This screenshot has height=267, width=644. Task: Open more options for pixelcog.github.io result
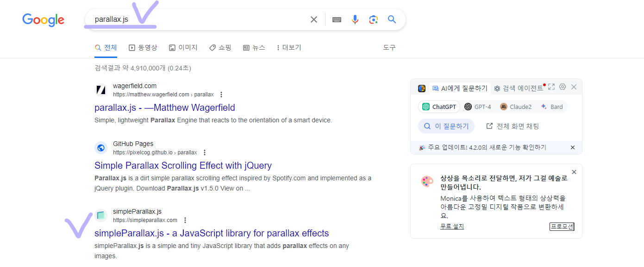[205, 153]
